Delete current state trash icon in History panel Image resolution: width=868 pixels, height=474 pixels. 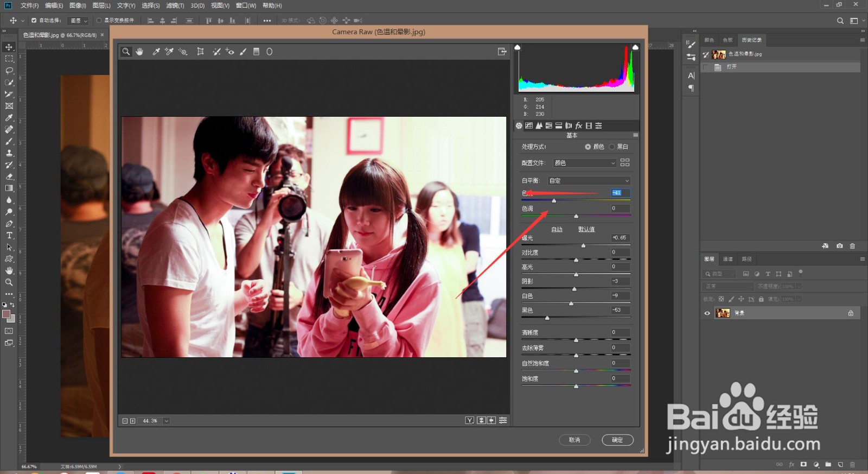(x=852, y=246)
